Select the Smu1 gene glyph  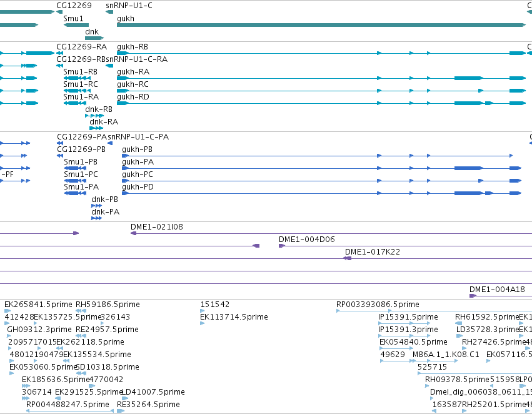[76, 25]
